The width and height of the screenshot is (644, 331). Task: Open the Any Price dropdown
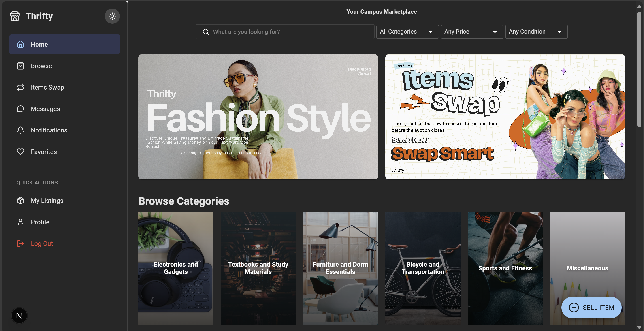click(x=472, y=32)
